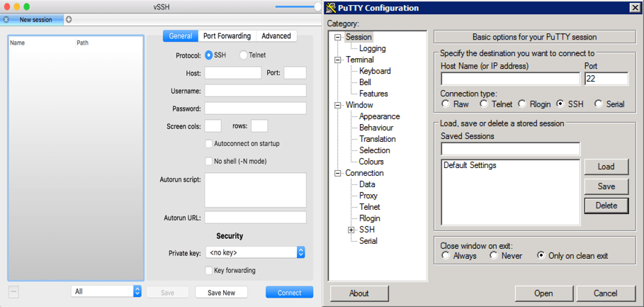Click the minus button below session list
This screenshot has width=644, height=307.
click(13, 292)
